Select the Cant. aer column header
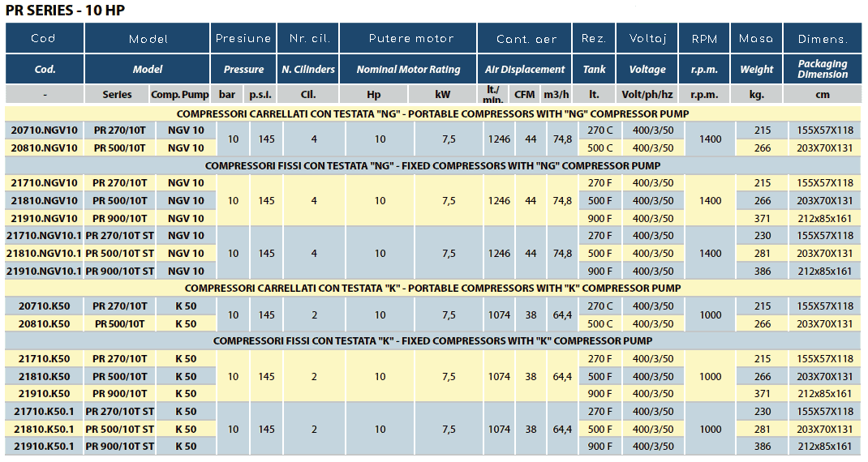868x462 pixels. click(526, 38)
